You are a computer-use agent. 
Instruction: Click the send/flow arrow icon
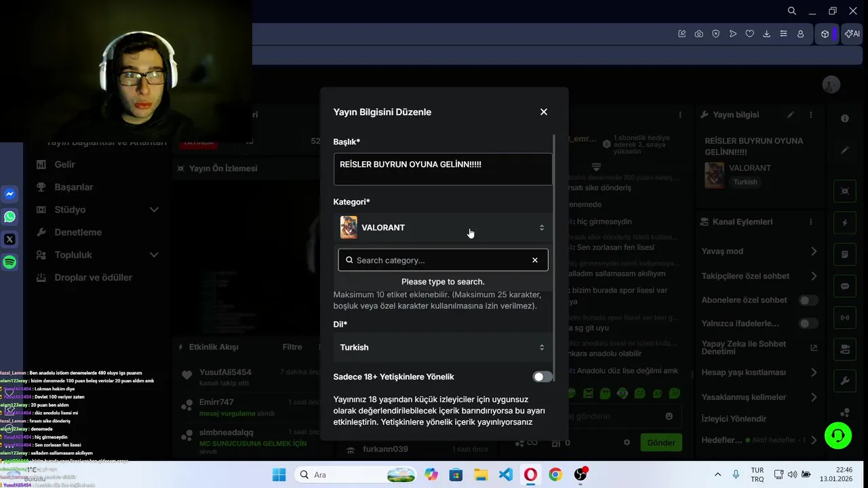tap(732, 34)
